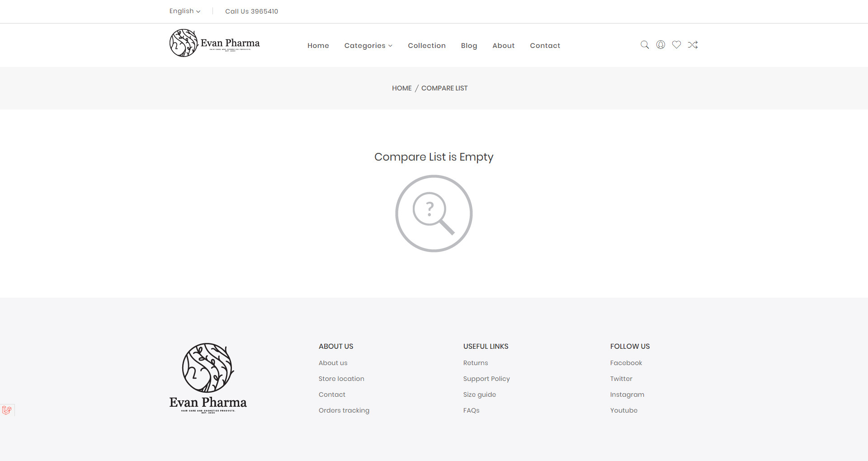The image size is (868, 461).
Task: Expand the English language dropdown
Action: pyautogui.click(x=185, y=11)
